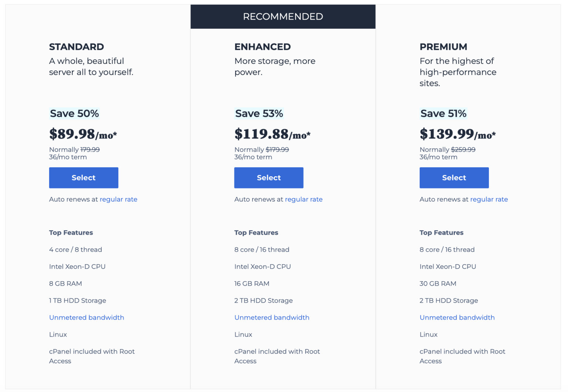Select the PREMIUM plan title
The image size is (568, 392).
(443, 47)
